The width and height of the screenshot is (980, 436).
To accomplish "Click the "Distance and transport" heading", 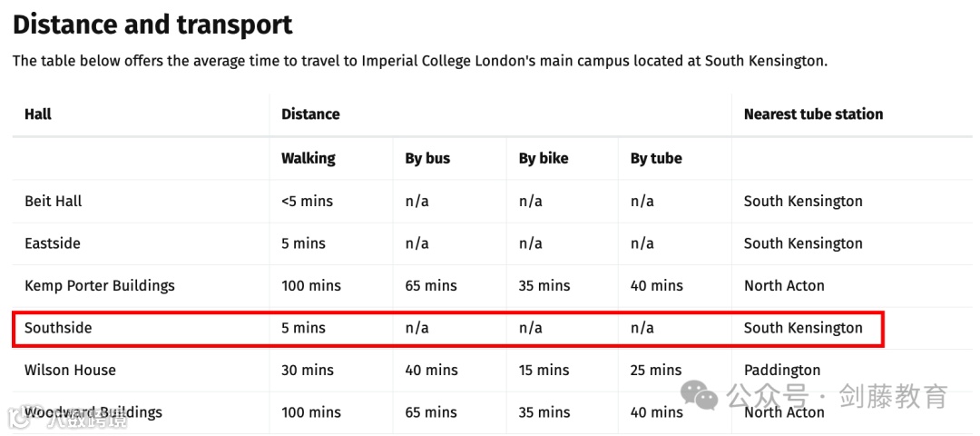I will (x=152, y=25).
